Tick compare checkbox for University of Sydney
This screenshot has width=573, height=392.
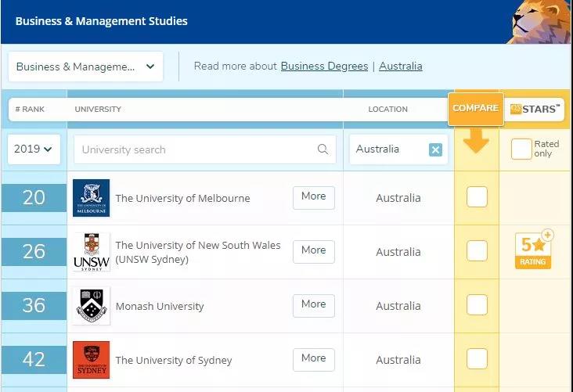(477, 359)
